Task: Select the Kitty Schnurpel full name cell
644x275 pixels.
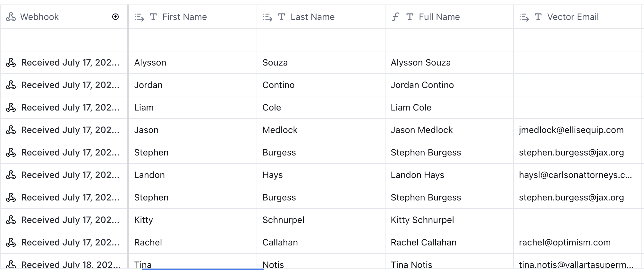Action: pyautogui.click(x=449, y=220)
